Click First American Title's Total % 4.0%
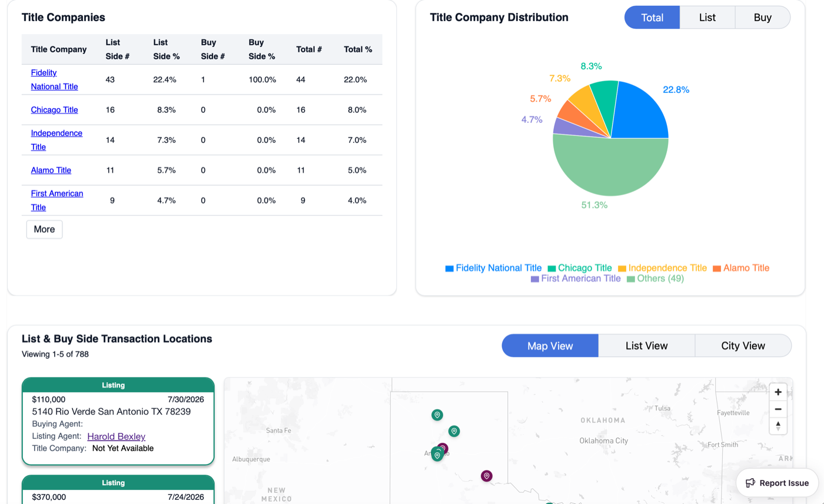Image resolution: width=824 pixels, height=504 pixels. coord(357,201)
